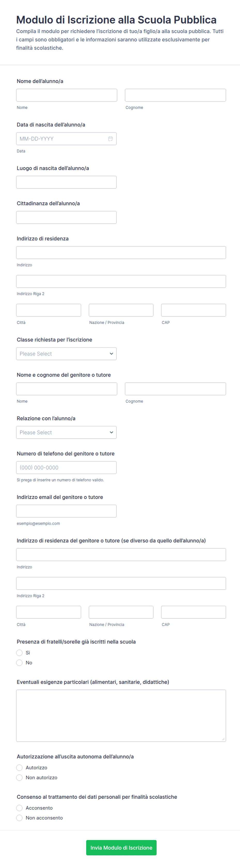Expand the Classe richiesta dropdown arrow
The height and width of the screenshot is (868, 240).
[111, 354]
